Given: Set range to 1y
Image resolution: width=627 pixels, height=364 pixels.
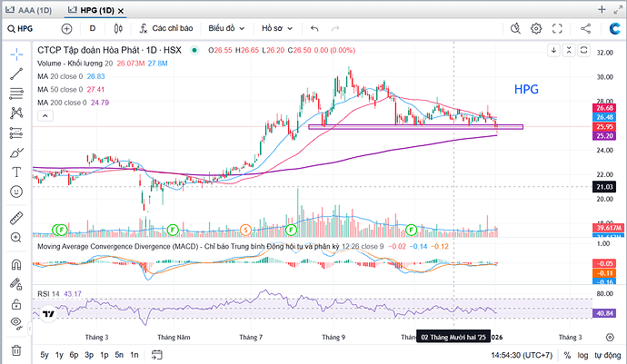Looking at the screenshot, I should (59, 355).
